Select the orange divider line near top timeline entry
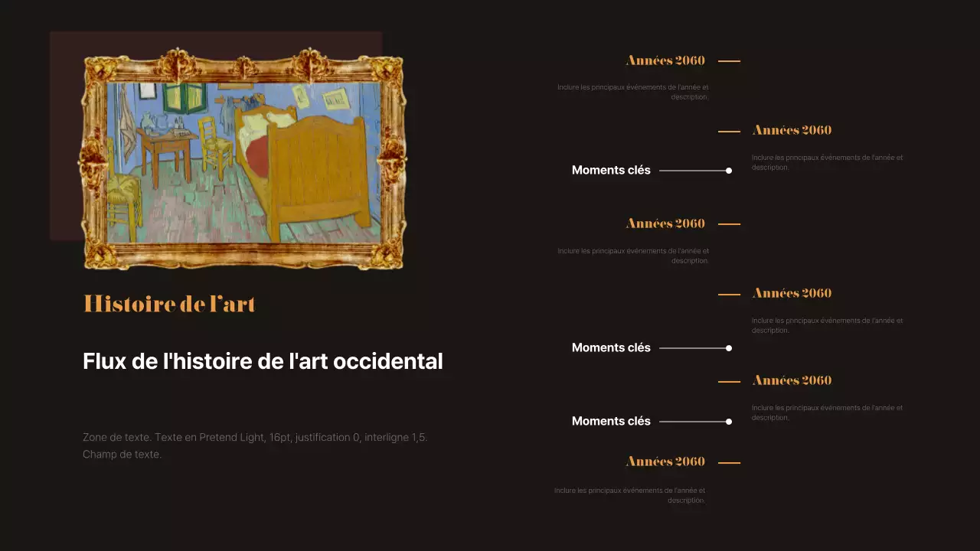980x551 pixels. [x=727, y=60]
